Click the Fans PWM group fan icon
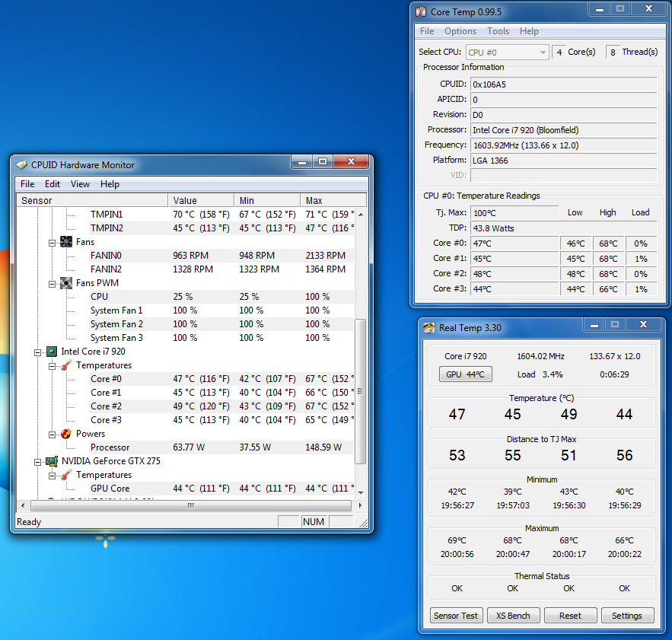 tap(66, 283)
